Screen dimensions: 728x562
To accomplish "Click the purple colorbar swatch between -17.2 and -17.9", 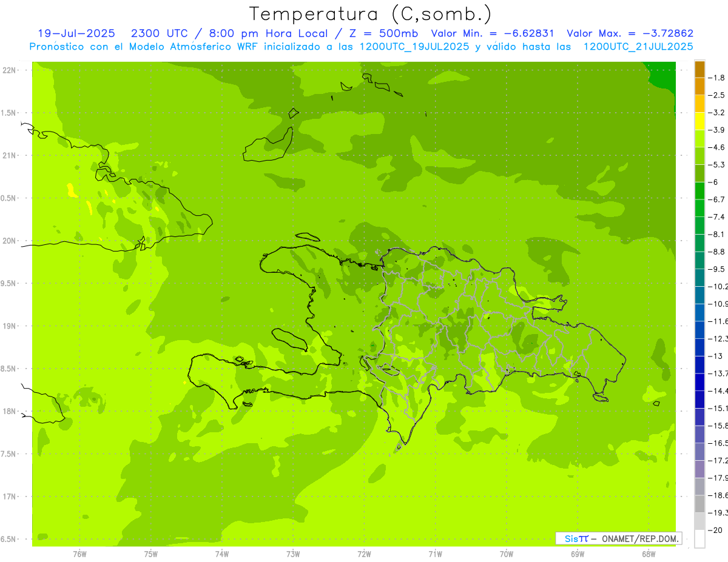I will (699, 469).
